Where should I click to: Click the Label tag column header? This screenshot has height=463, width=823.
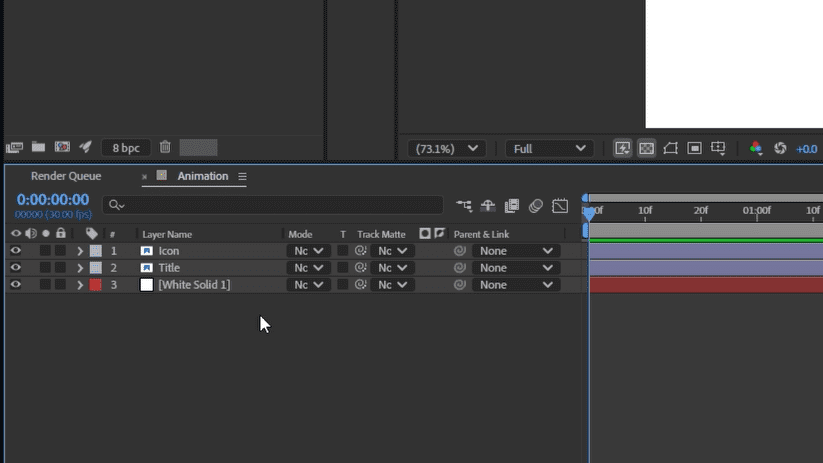coord(92,234)
